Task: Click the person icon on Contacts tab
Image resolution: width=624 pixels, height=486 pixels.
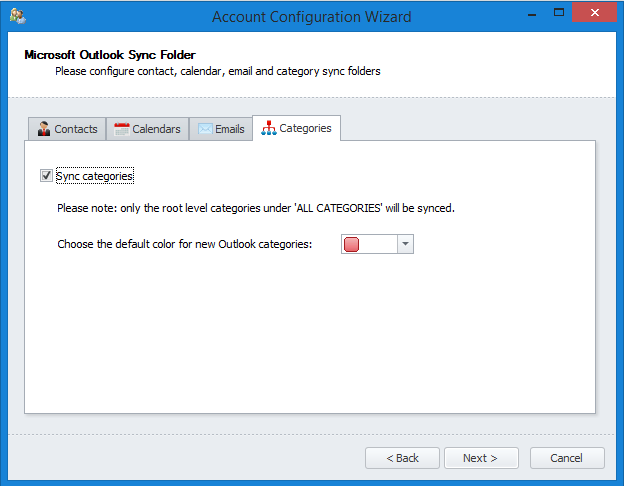Action: [43, 129]
